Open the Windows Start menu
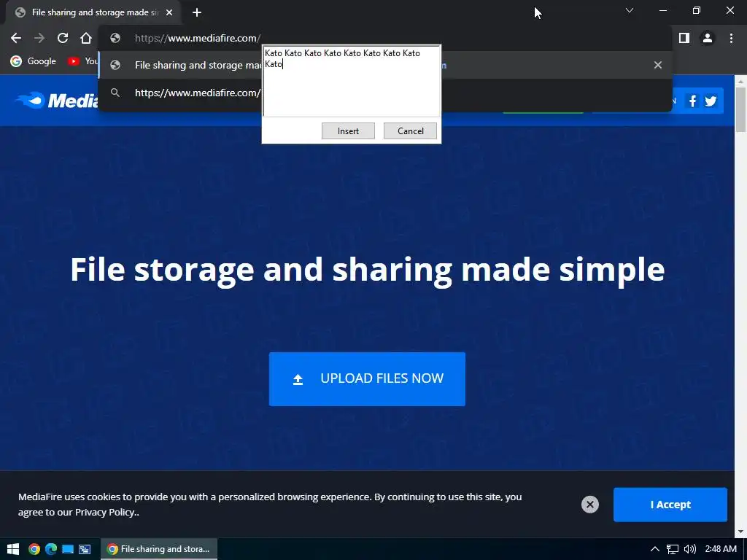Screen dimensions: 747x560 [13, 549]
